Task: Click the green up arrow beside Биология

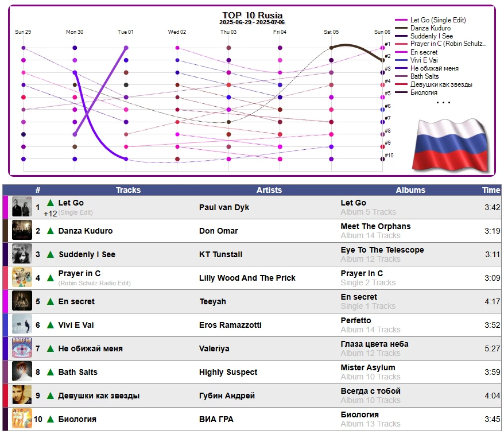Action: (51, 419)
